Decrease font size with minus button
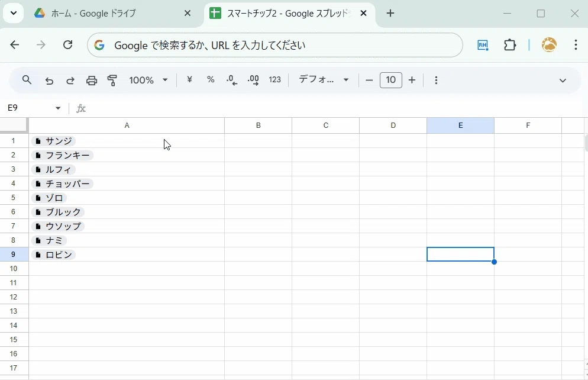This screenshot has height=380, width=588. point(369,80)
